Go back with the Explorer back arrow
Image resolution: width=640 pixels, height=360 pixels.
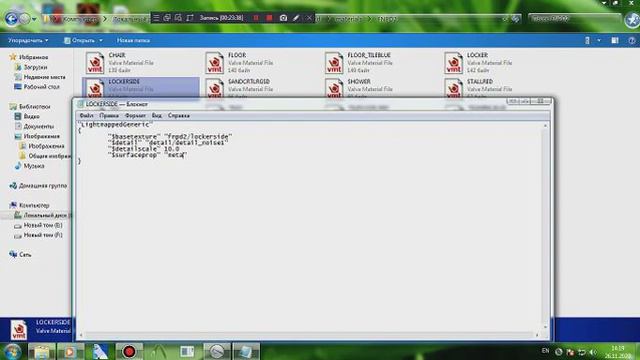(x=11, y=19)
